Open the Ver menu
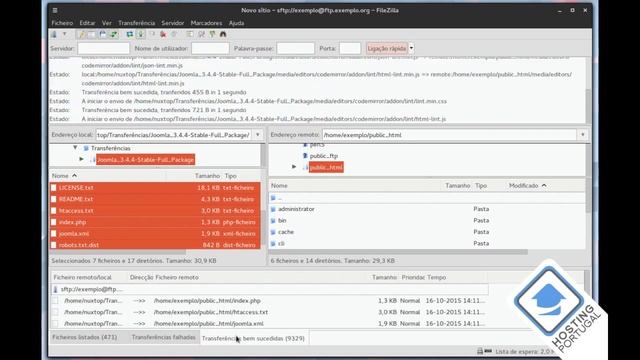This screenshot has width=640, height=360. tap(107, 23)
